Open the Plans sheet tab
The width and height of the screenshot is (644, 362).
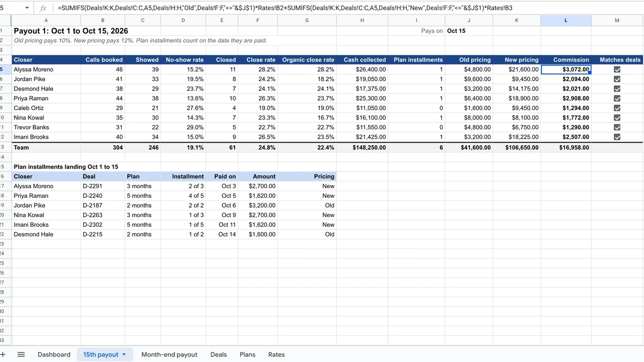(x=247, y=354)
